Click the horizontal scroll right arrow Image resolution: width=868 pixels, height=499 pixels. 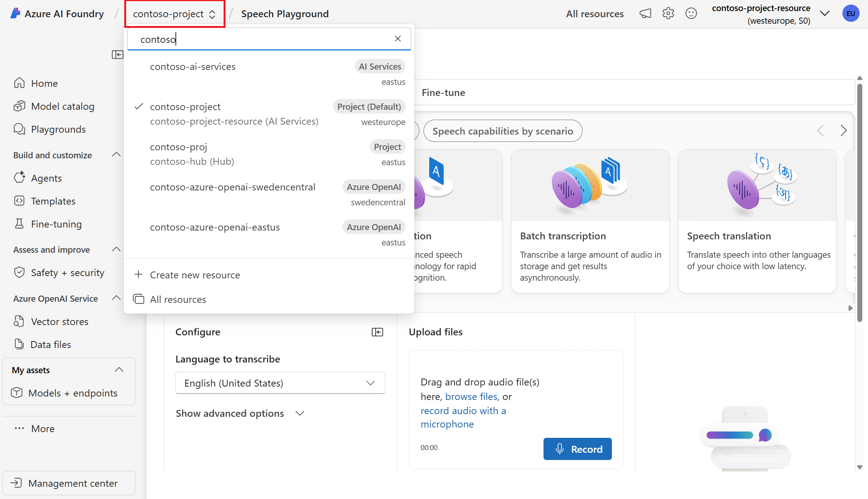coord(850,308)
